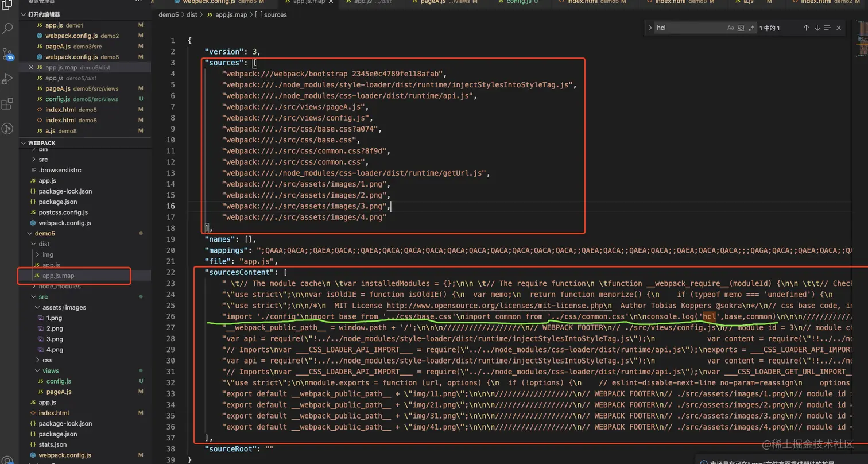Viewport: 868px width, 464px height.
Task: Open postcss.config.js in the file tree
Action: 85,212
